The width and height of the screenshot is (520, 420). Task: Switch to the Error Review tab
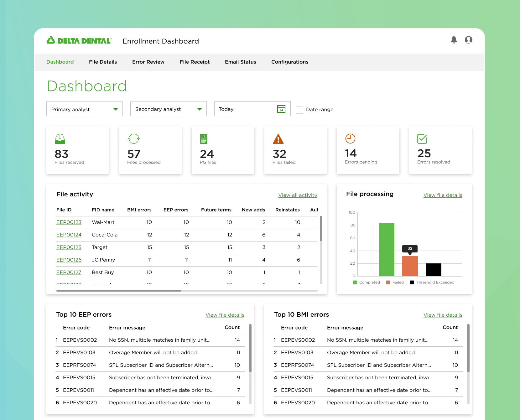point(148,62)
